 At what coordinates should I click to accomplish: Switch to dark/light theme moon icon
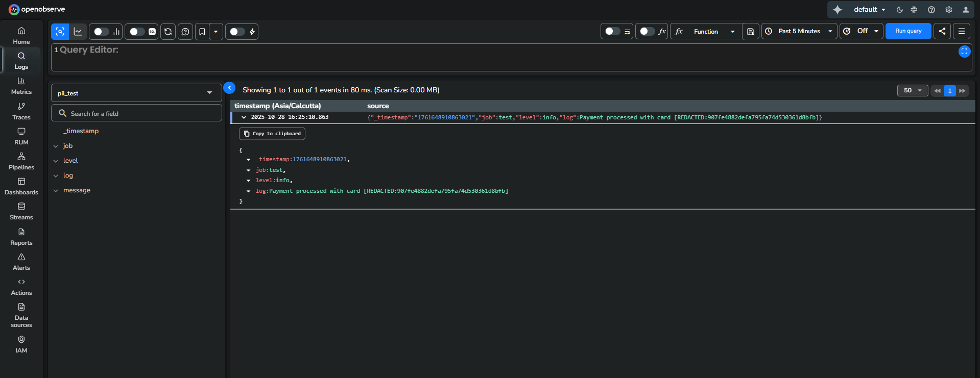900,10
